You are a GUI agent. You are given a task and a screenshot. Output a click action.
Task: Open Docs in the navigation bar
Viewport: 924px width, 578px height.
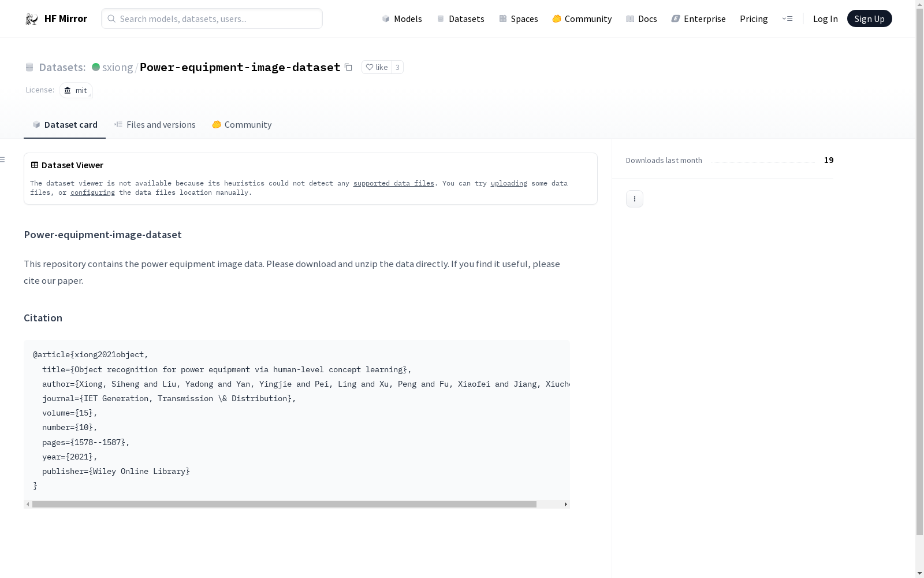[x=641, y=18]
